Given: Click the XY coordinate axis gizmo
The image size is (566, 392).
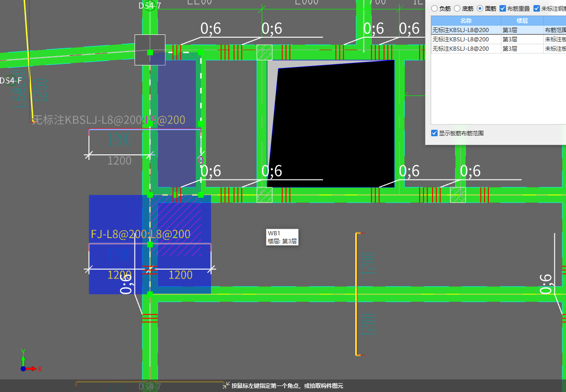Looking at the screenshot, I should coord(28,363).
